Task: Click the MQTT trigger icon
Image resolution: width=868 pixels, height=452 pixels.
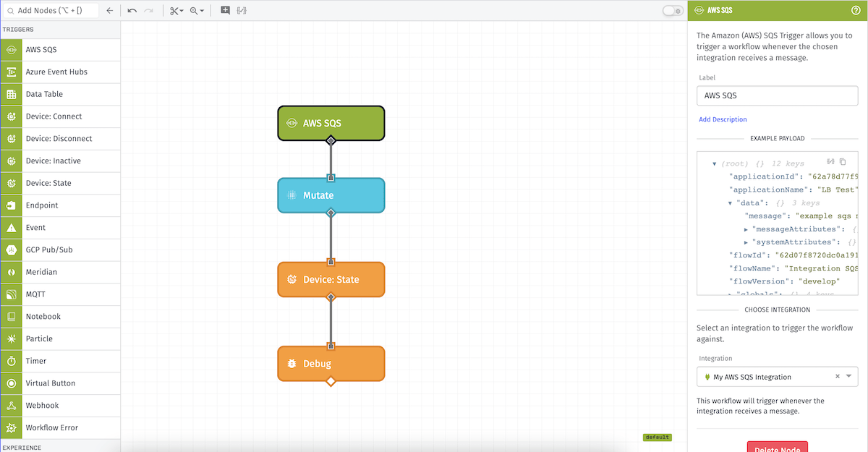Action: [11, 294]
